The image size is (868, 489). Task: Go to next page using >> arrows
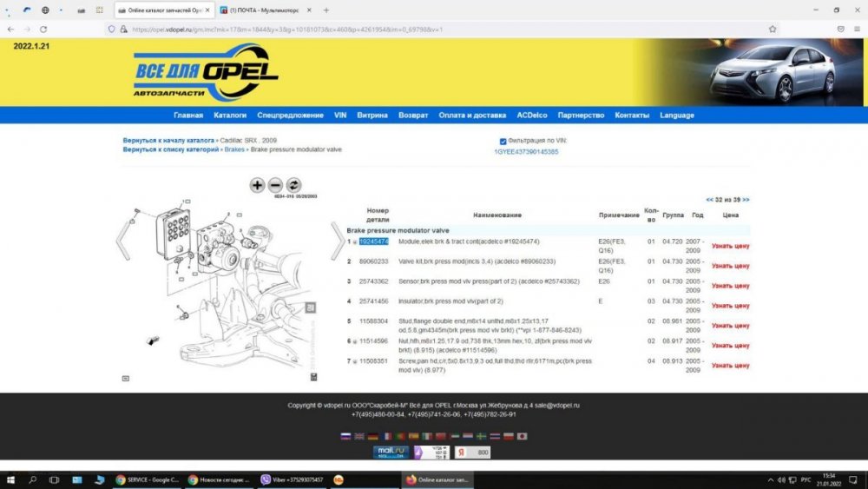point(746,199)
